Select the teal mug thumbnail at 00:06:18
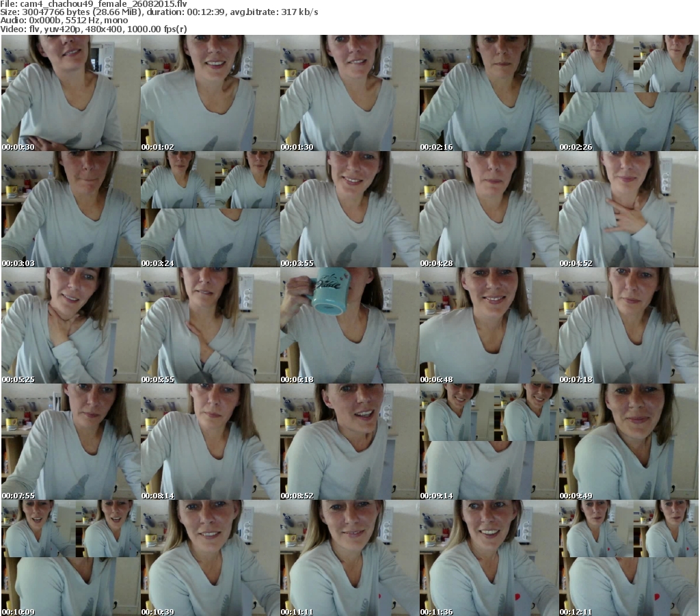 click(349, 325)
